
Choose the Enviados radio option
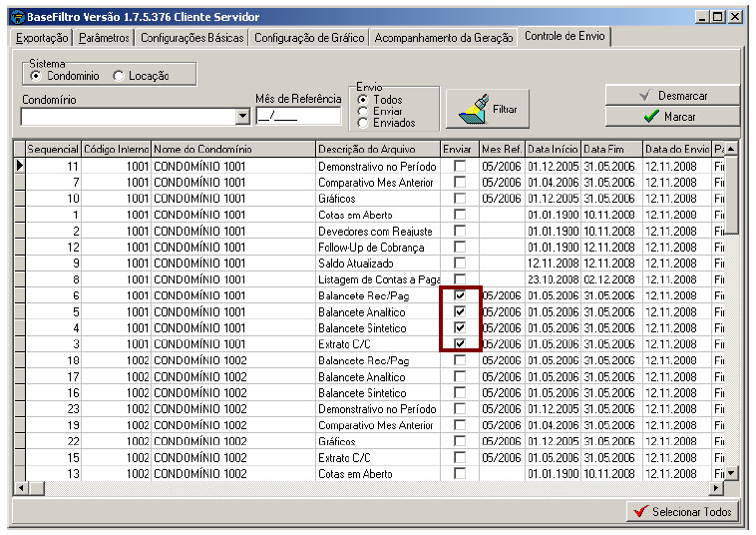363,123
